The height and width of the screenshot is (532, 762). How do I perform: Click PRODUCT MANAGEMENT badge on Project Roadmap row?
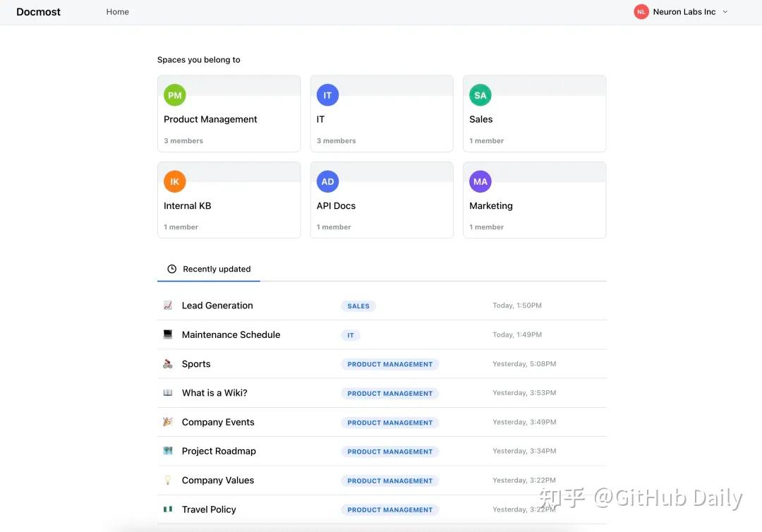click(x=389, y=452)
